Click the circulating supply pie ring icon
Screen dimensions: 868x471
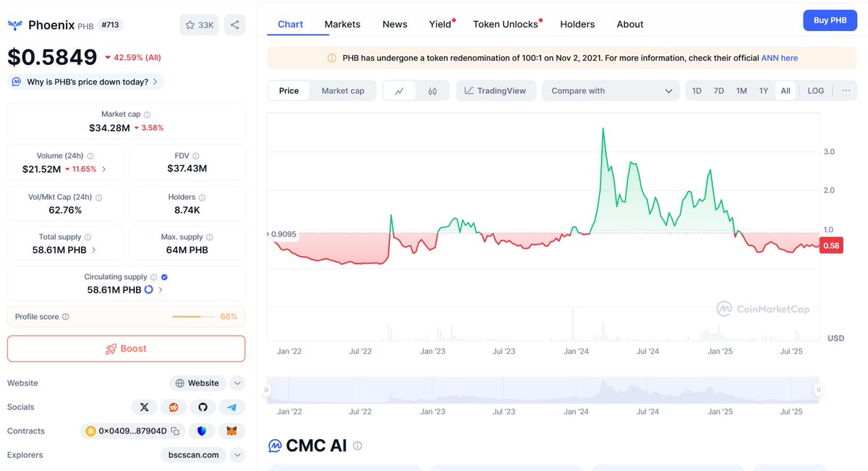149,289
